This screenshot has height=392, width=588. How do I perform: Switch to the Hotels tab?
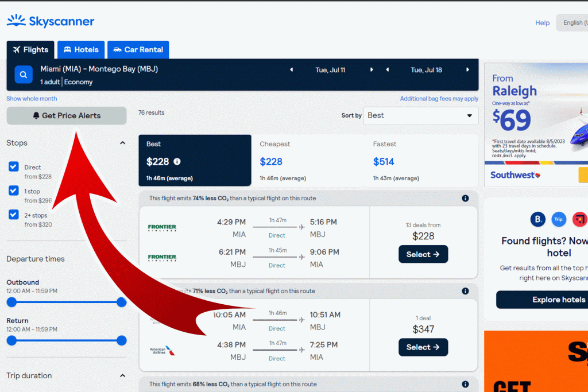(81, 50)
